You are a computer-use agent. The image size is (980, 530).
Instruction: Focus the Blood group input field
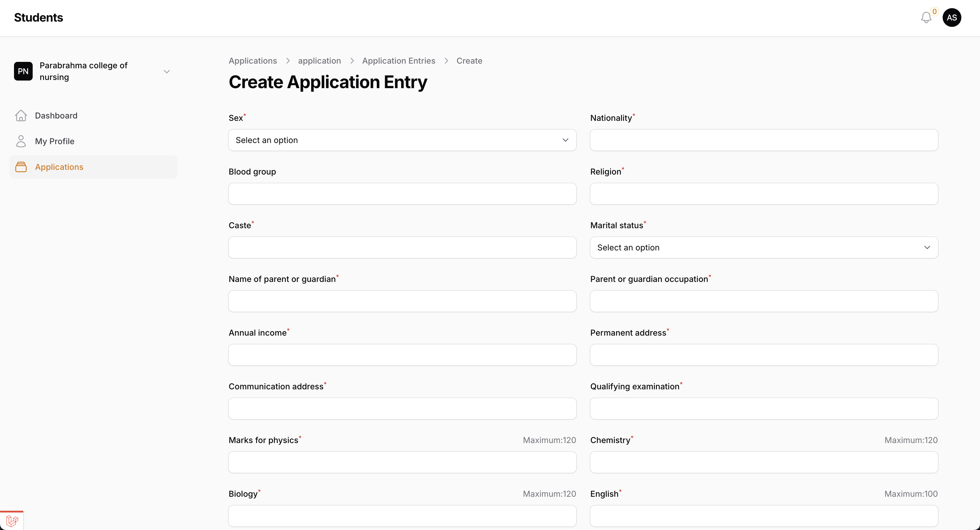point(402,194)
